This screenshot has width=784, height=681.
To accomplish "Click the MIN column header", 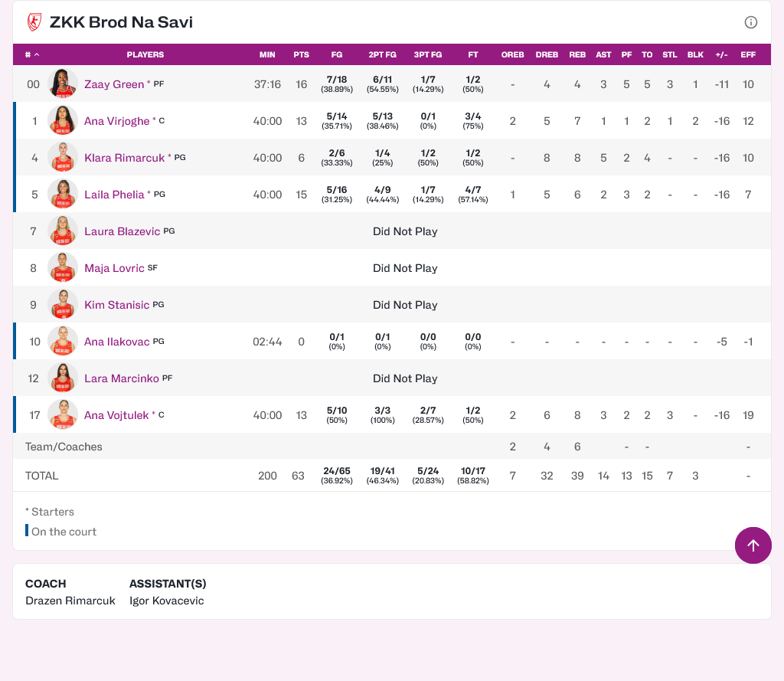I will click(x=267, y=54).
